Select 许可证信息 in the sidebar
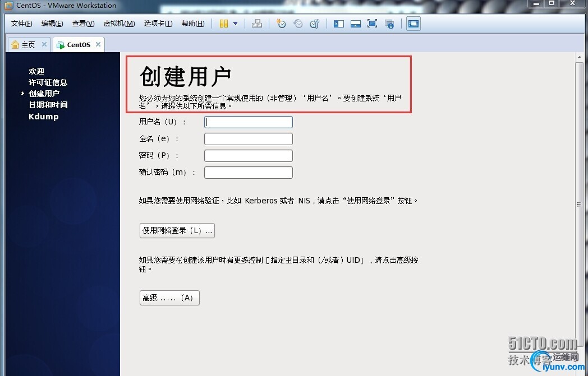 pos(48,82)
